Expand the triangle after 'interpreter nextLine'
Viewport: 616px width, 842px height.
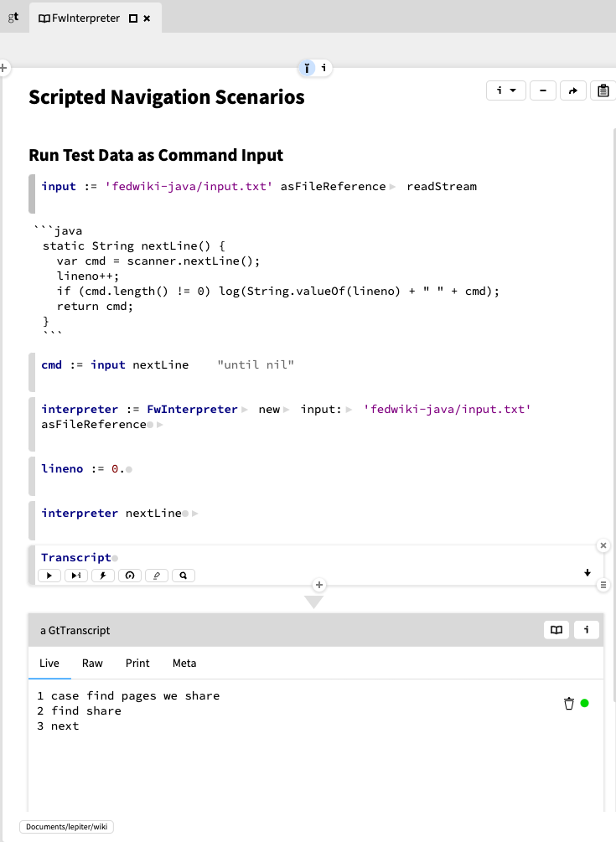[195, 514]
